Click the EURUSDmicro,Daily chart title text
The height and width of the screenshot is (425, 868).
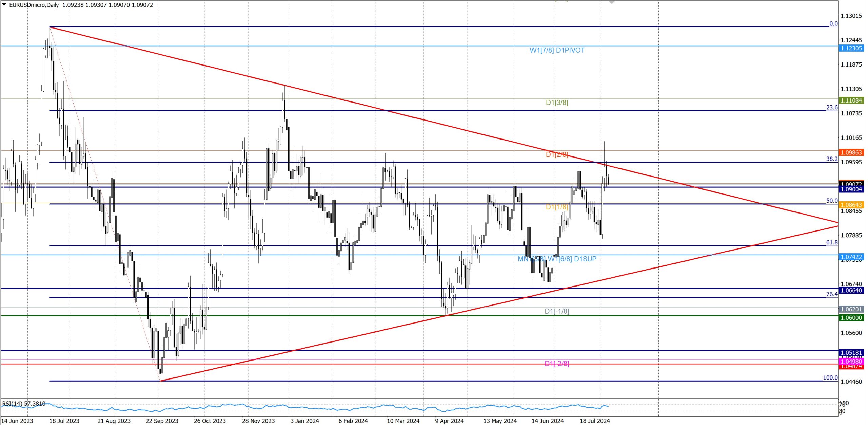coord(34,5)
